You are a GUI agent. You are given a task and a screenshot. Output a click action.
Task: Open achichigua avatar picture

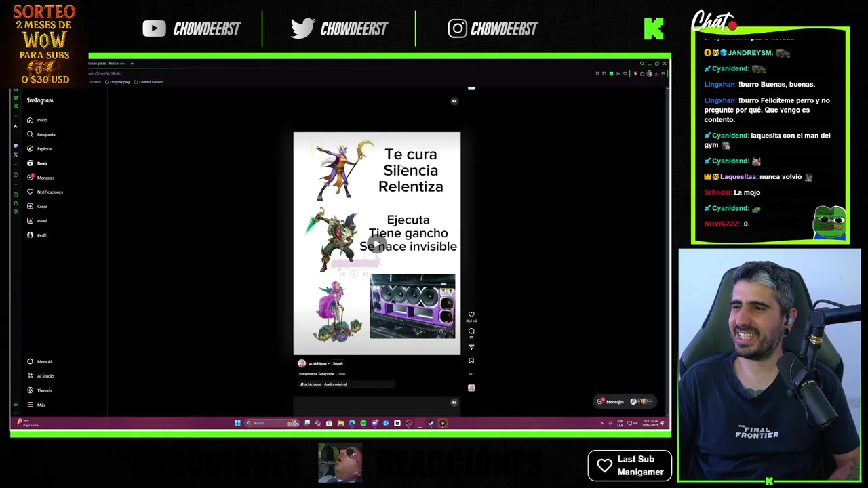pos(302,363)
